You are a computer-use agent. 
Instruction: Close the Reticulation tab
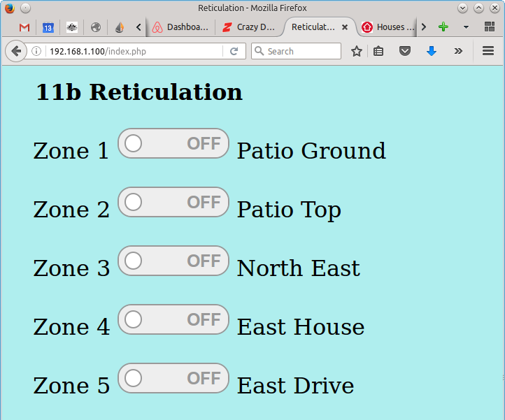click(x=345, y=27)
